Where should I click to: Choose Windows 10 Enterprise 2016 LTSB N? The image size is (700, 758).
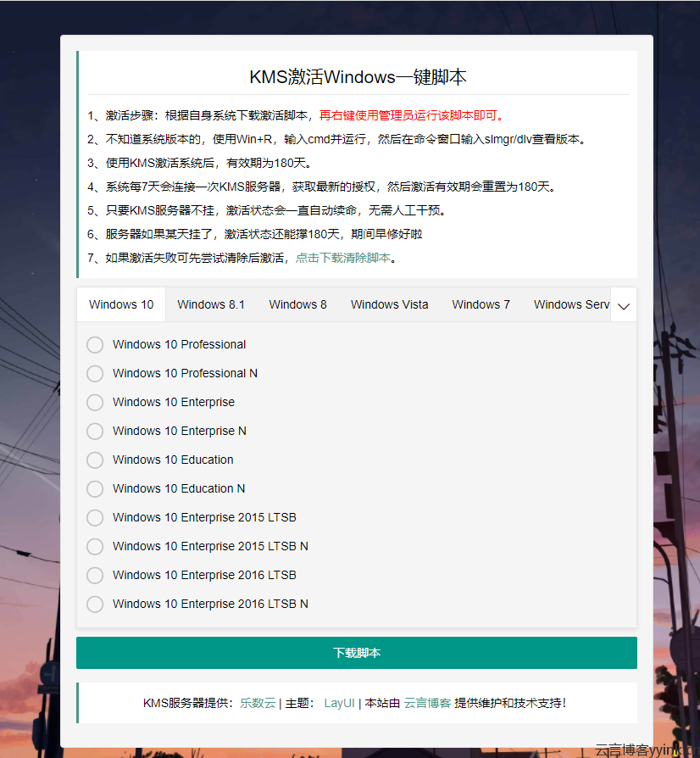tap(95, 604)
